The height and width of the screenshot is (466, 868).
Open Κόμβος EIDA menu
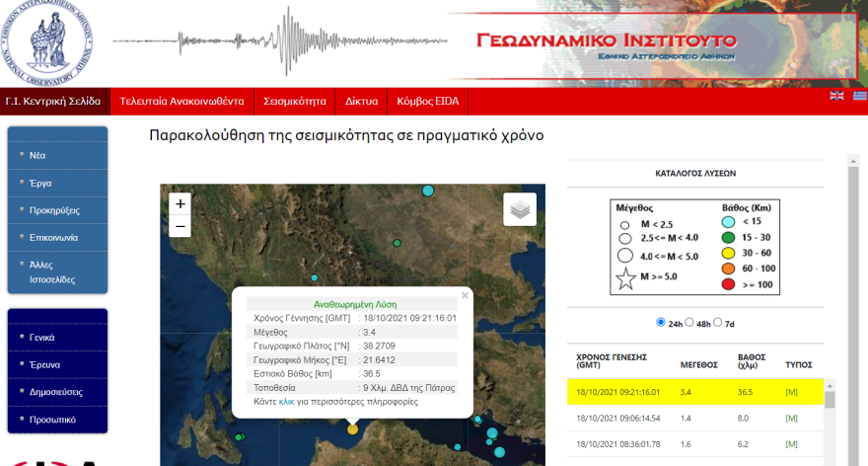click(x=428, y=101)
